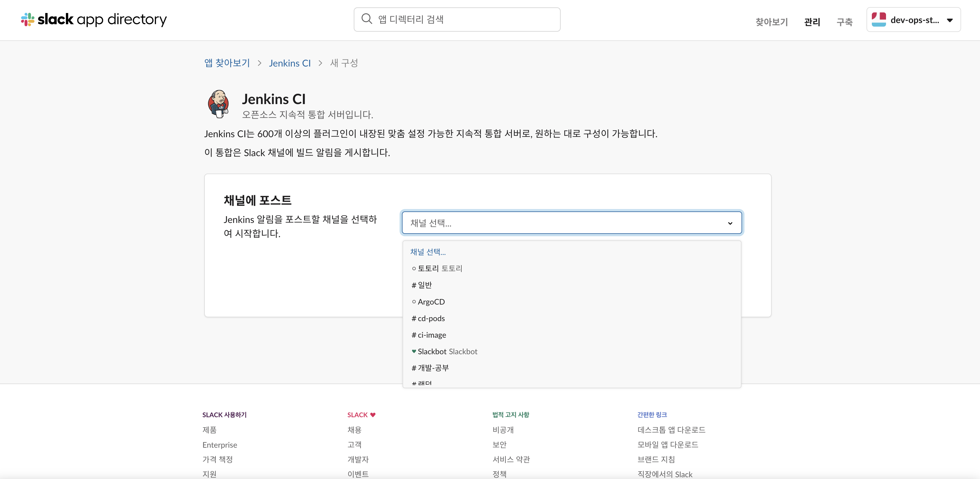Click the Jenkins CI breadcrumb link

pos(290,63)
